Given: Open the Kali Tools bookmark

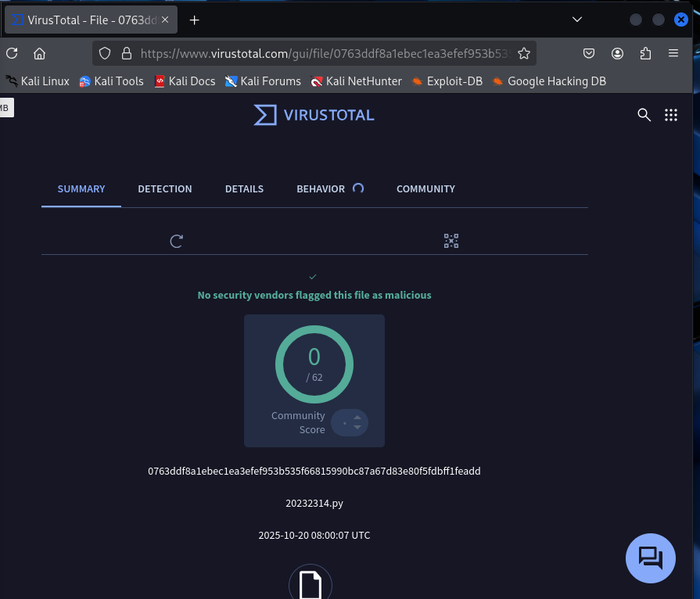Looking at the screenshot, I should pyautogui.click(x=111, y=81).
